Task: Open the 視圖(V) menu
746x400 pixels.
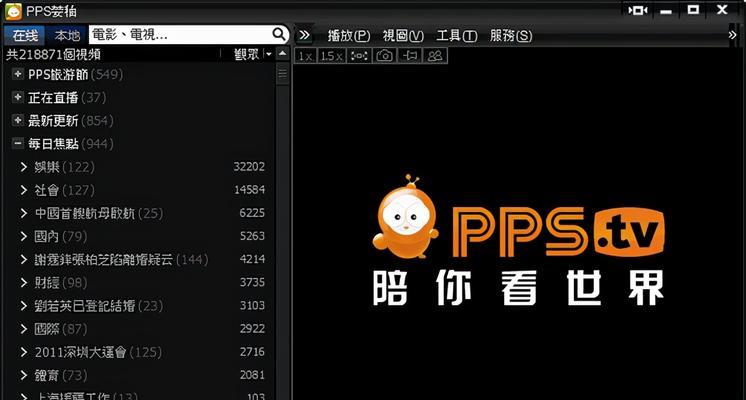Action: (403, 36)
